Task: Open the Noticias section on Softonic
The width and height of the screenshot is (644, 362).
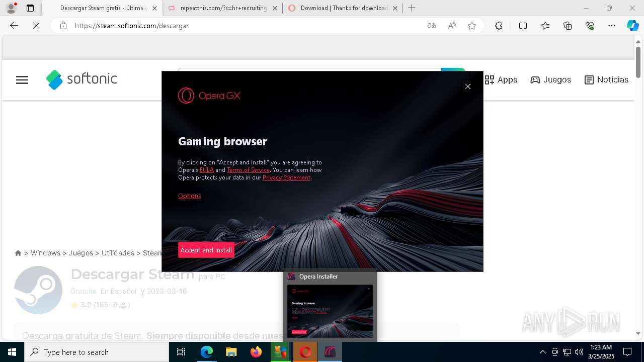Action: tap(606, 80)
